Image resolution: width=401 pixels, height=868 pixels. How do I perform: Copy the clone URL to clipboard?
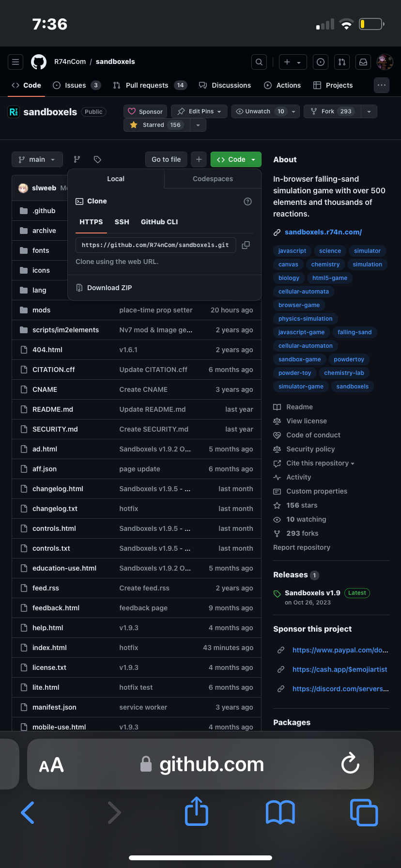tap(246, 245)
